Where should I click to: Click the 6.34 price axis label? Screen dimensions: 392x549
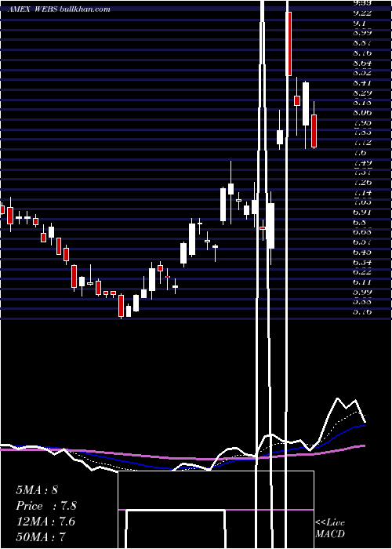coord(362,262)
